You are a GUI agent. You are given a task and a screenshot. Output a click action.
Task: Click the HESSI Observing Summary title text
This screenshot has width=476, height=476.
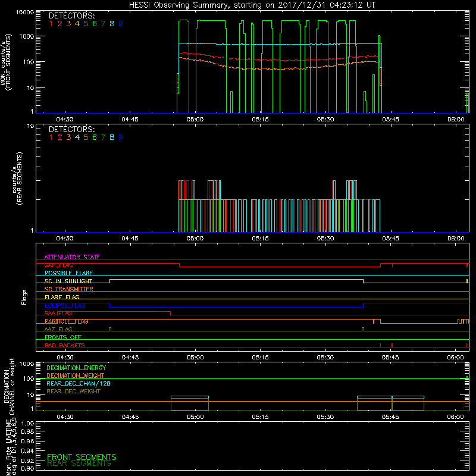coord(252,5)
